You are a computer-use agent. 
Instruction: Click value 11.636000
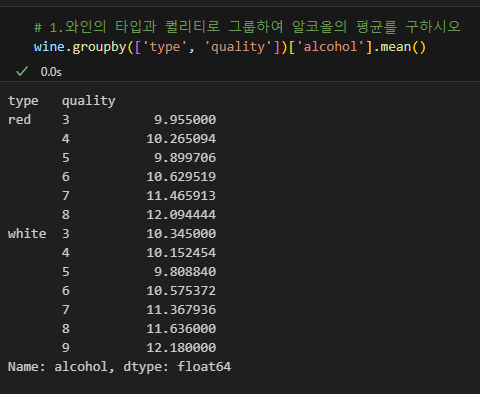coord(181,329)
